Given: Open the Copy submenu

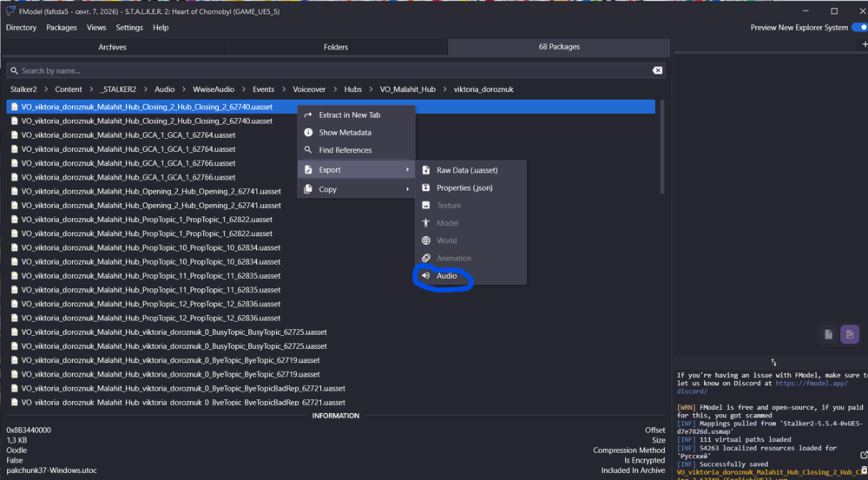Looking at the screenshot, I should [356, 189].
